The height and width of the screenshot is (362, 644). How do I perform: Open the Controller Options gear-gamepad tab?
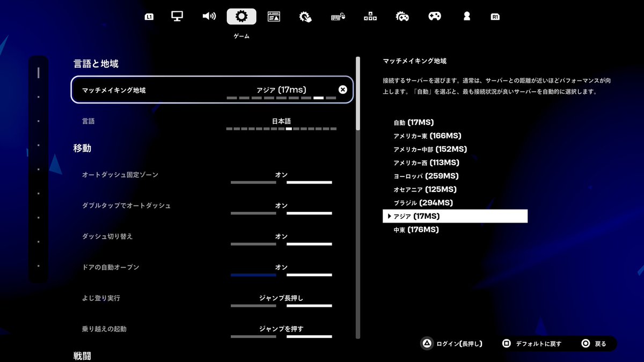[x=402, y=17]
